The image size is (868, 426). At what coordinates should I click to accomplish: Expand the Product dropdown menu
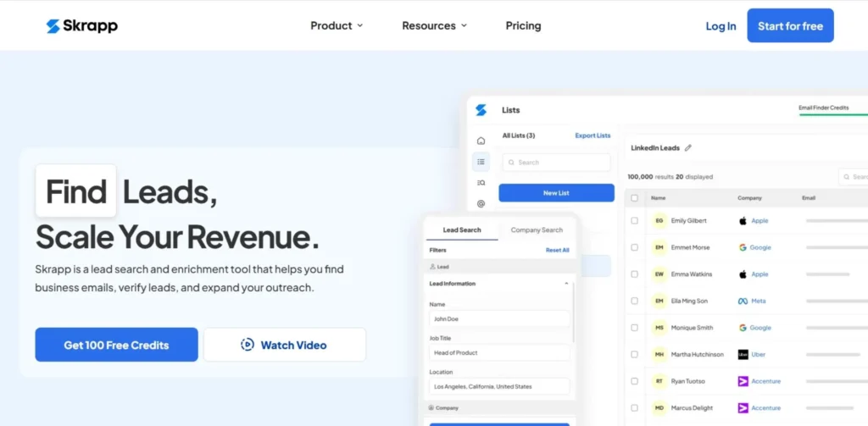337,26
